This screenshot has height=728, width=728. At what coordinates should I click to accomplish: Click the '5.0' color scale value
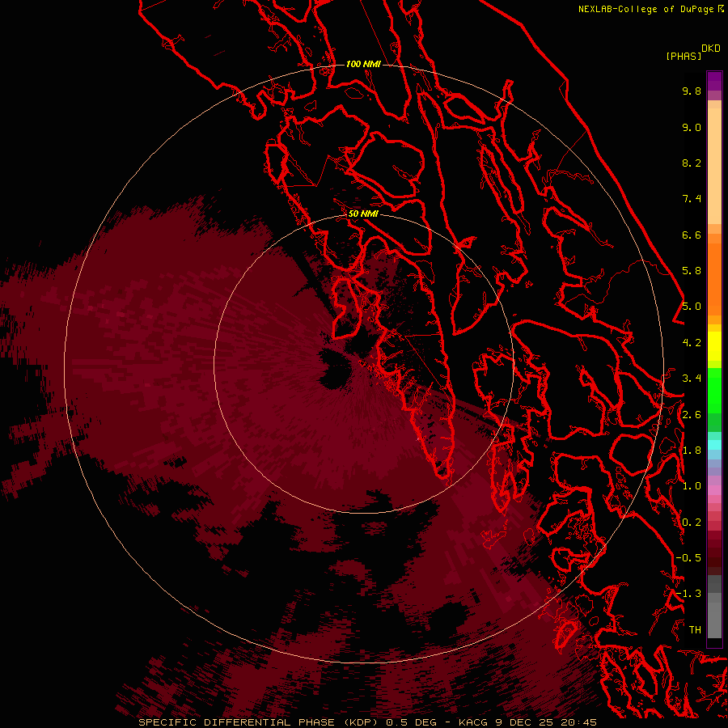[692, 307]
